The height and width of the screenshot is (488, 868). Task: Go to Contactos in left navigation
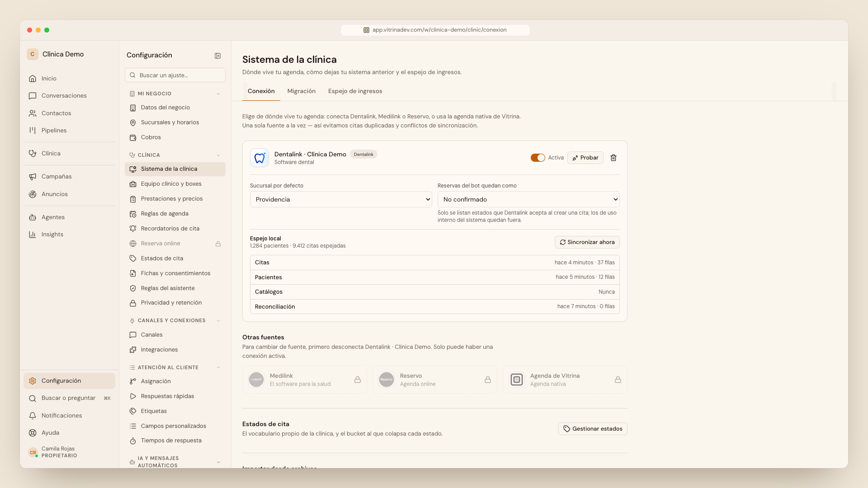pos(69,113)
